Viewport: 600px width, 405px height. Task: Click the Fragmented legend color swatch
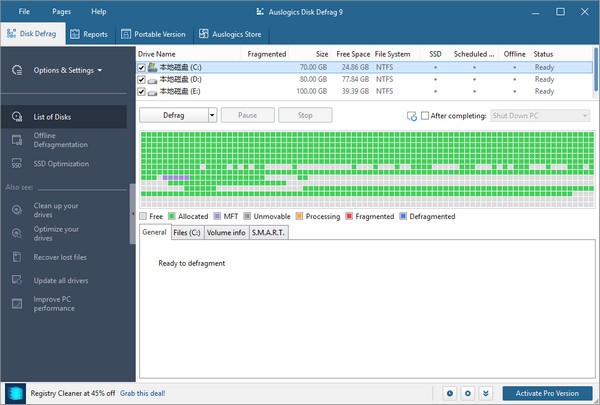(349, 216)
